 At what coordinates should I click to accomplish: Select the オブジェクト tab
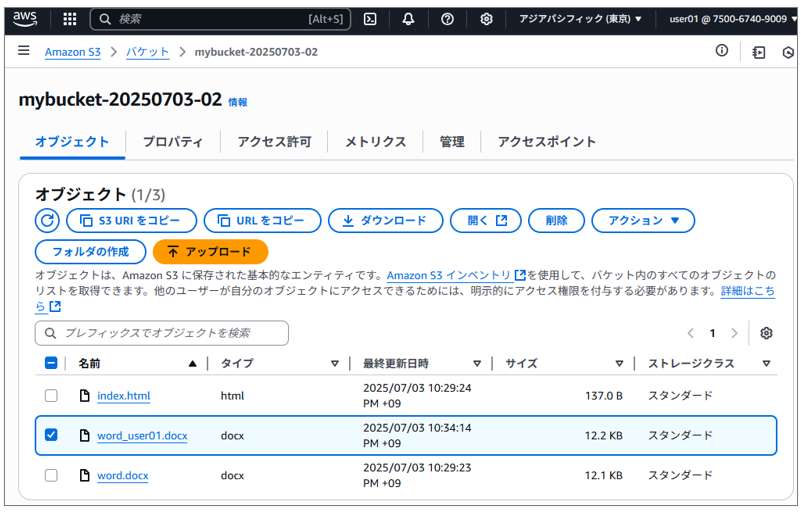pyautogui.click(x=72, y=142)
